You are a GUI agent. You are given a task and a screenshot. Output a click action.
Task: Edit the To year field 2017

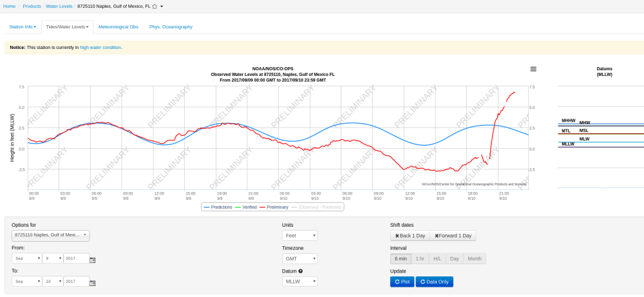click(77, 282)
